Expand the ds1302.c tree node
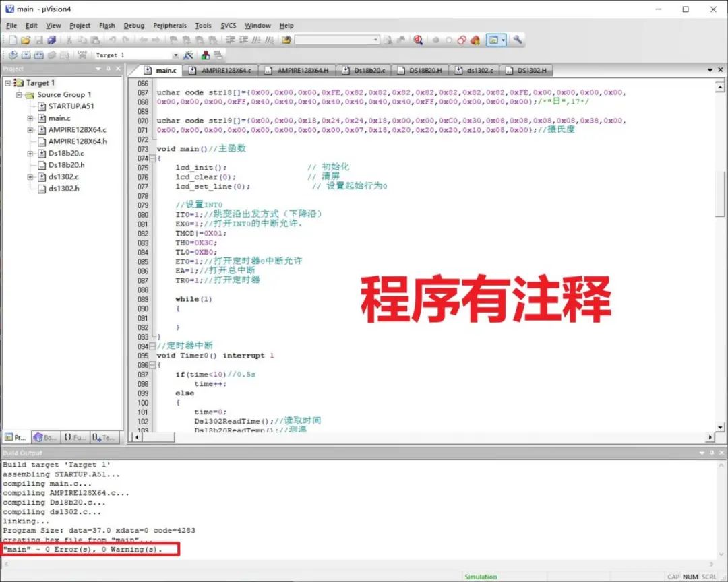The image size is (728, 582). [30, 177]
